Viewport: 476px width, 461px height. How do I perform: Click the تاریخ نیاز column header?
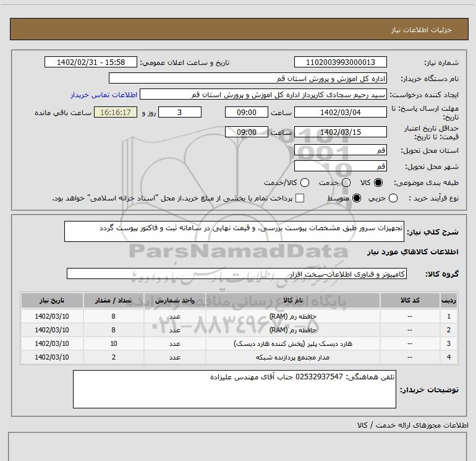tap(52, 301)
